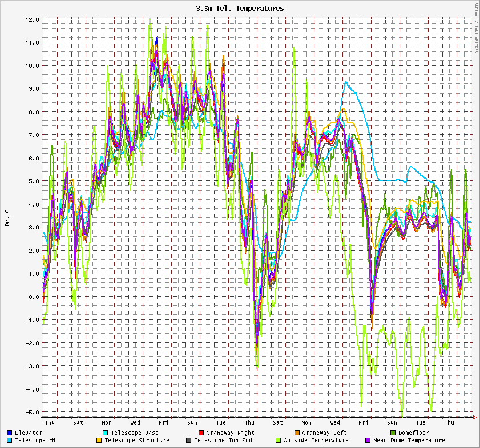
Task: Click the Deg.C y-axis label
Action: pos(8,217)
